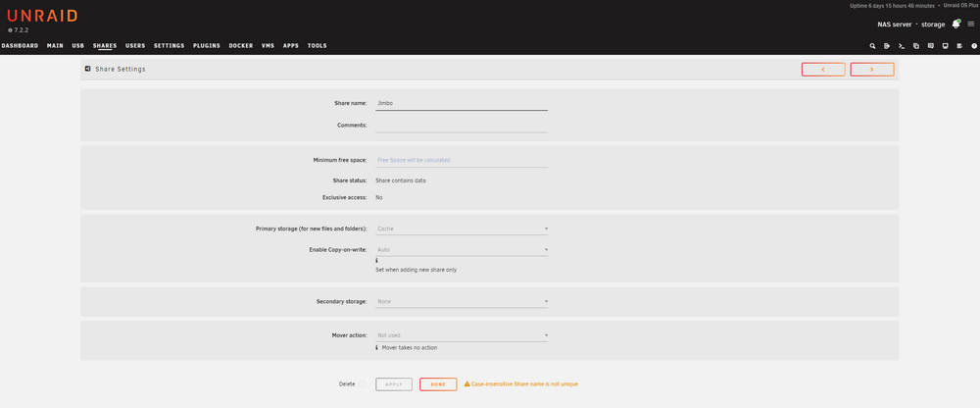Go to the Dashboard menu
Screen dimensions: 980x408
coord(20,46)
